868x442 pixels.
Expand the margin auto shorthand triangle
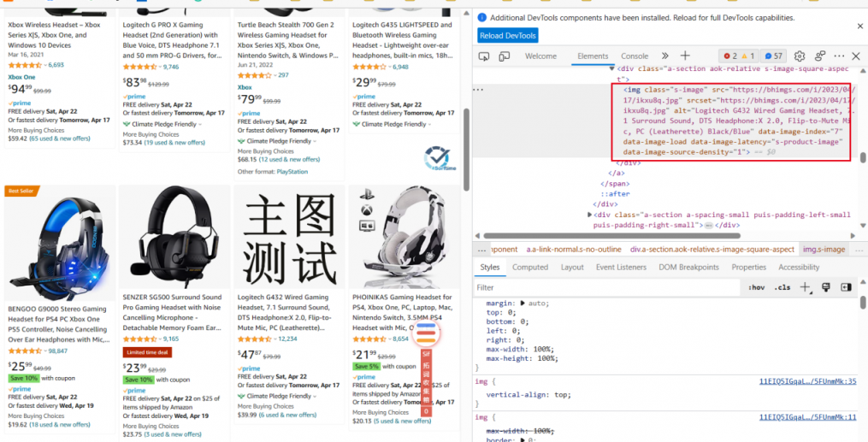coord(522,304)
